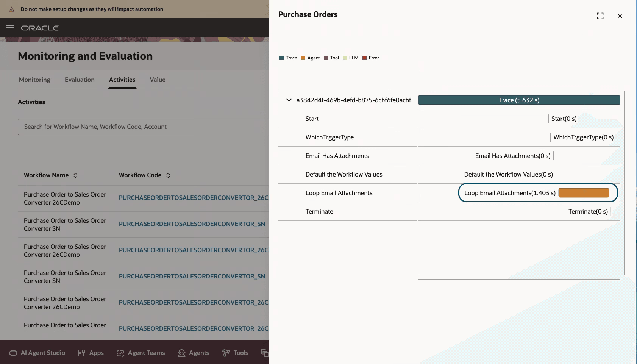Open the hamburger navigation menu
The height and width of the screenshot is (364, 637).
pyautogui.click(x=10, y=28)
